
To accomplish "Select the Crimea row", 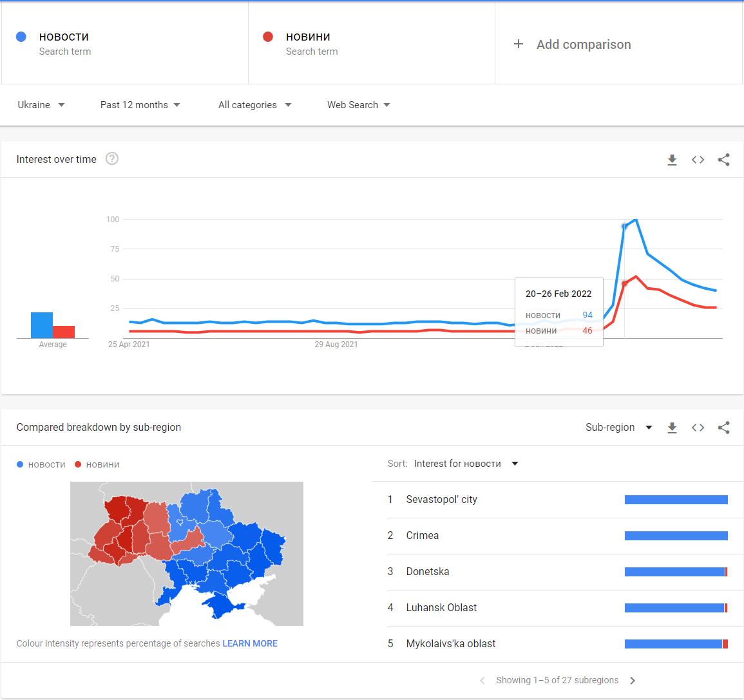I will (x=558, y=535).
